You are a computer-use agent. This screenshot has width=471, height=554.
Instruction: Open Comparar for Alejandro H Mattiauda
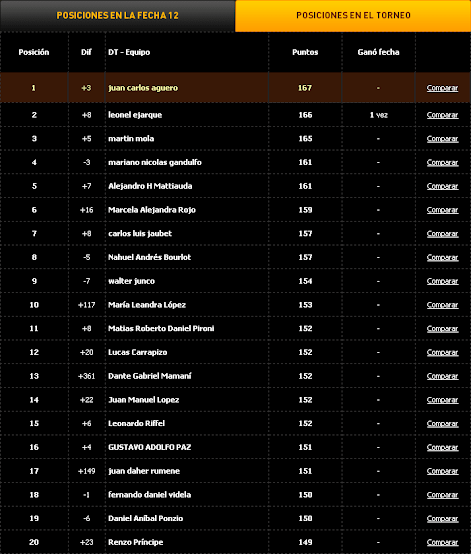coord(442,186)
